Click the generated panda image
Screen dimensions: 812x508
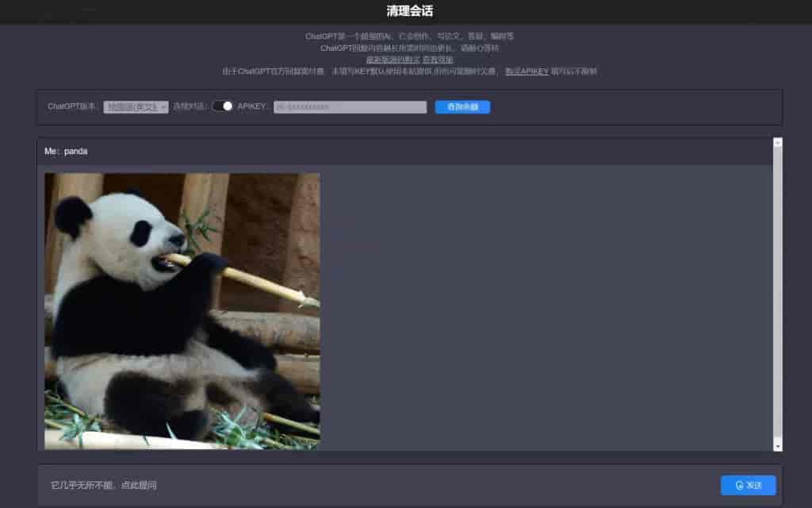click(x=182, y=310)
